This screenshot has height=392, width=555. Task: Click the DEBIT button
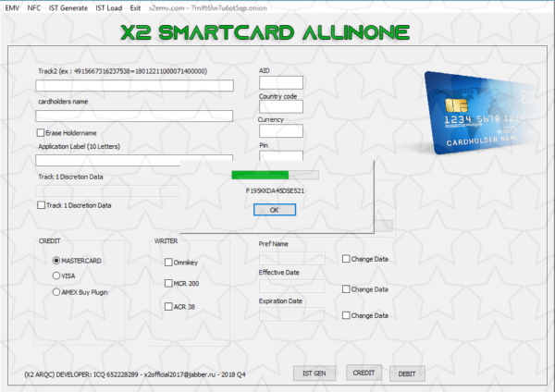(x=407, y=374)
